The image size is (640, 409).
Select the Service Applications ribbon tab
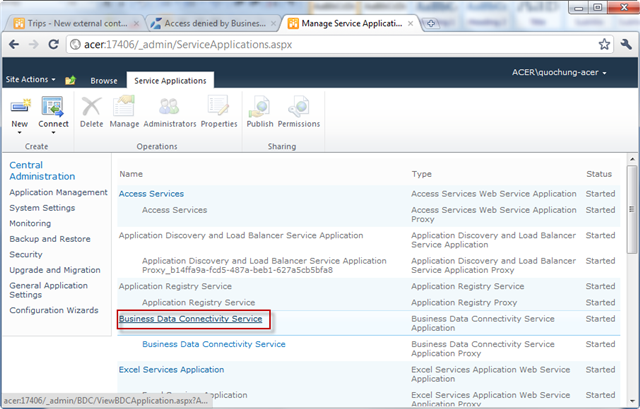170,81
